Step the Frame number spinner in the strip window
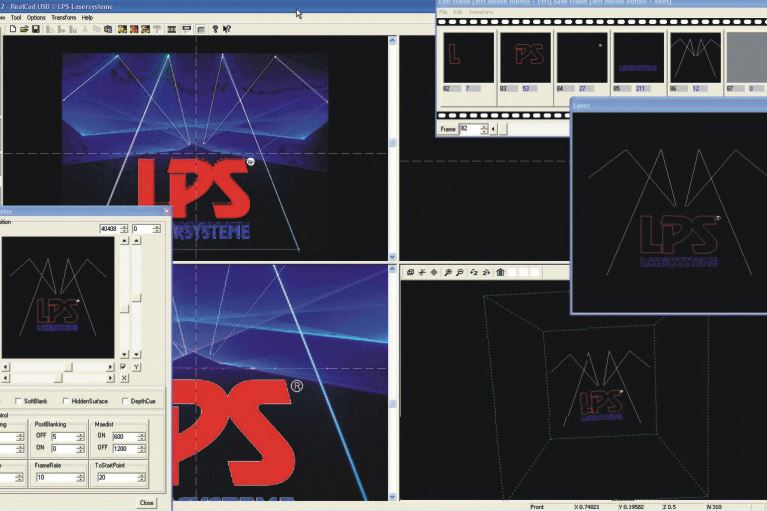Image resolution: width=767 pixels, height=511 pixels. pos(484,129)
